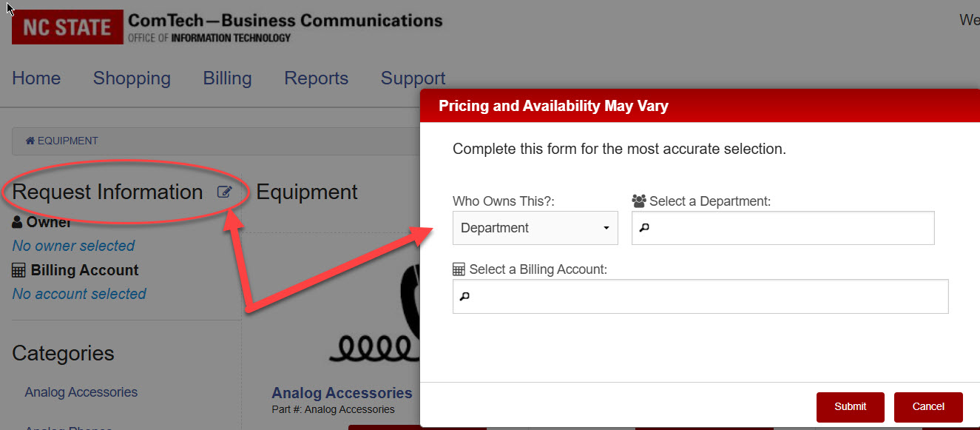Screen dimensions: 980x430
Task: Open the Analog Accessories category link
Action: pyautogui.click(x=81, y=392)
